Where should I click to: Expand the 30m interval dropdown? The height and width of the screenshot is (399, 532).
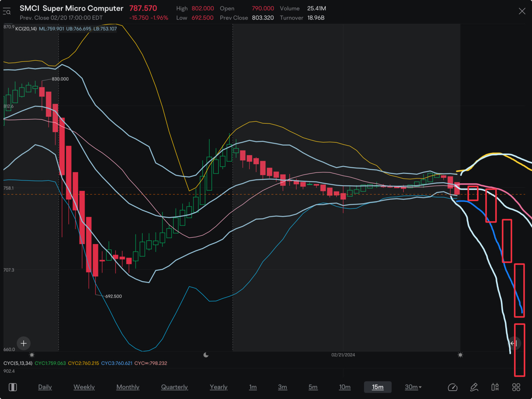coord(413,387)
